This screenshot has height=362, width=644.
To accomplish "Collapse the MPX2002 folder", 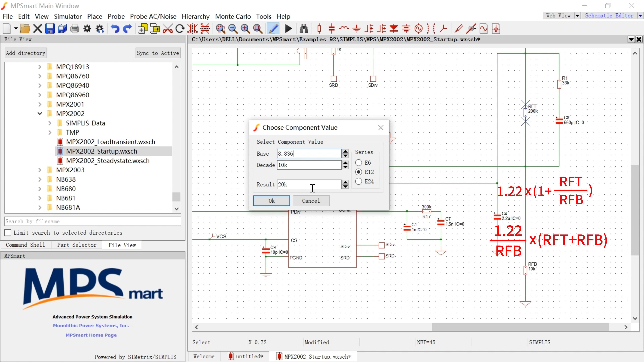I will point(40,114).
